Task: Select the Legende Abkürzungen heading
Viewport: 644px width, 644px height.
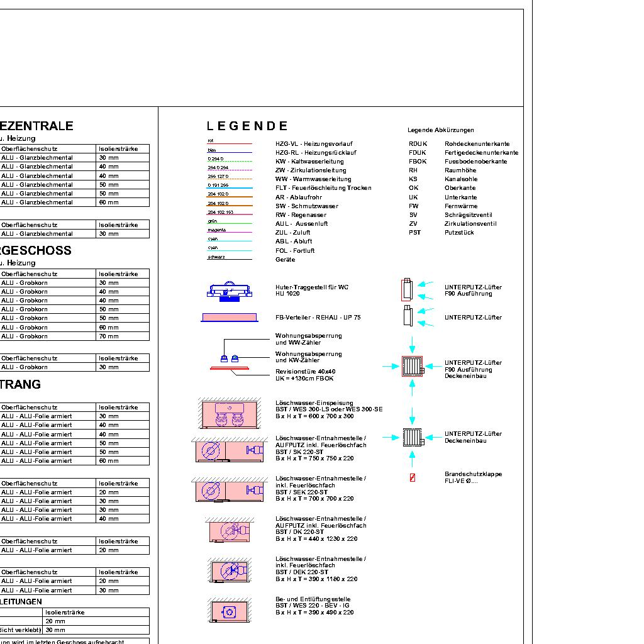Action: 440,130
